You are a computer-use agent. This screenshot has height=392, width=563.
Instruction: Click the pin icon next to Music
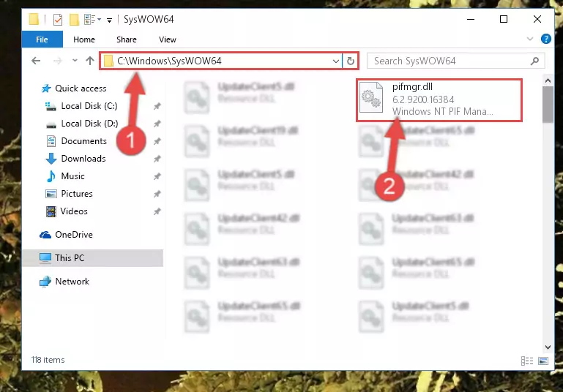[x=157, y=176]
